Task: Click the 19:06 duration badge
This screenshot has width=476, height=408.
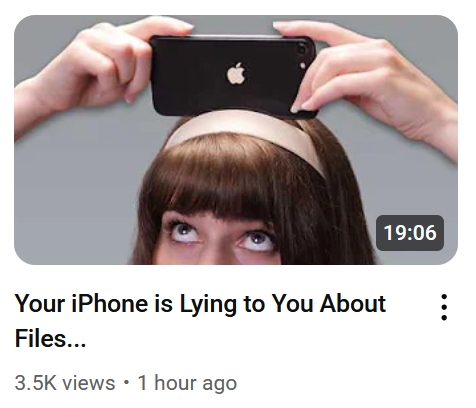Action: click(x=410, y=233)
